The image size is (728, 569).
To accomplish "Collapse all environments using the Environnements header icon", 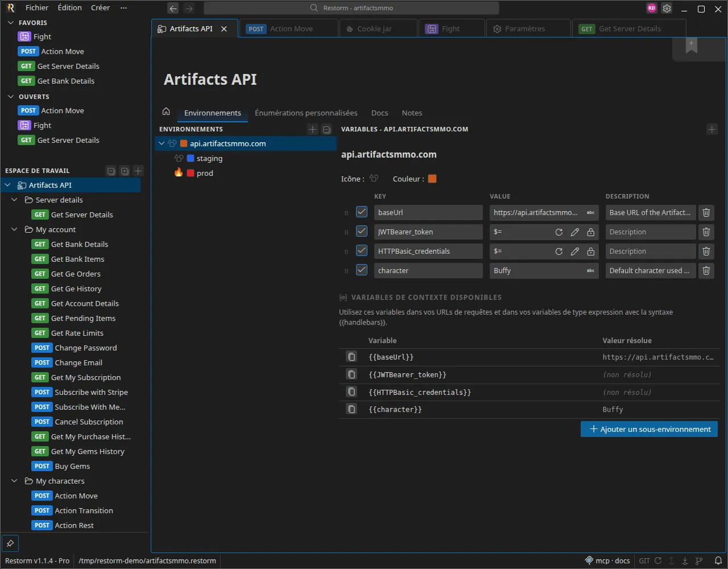I will [326, 129].
